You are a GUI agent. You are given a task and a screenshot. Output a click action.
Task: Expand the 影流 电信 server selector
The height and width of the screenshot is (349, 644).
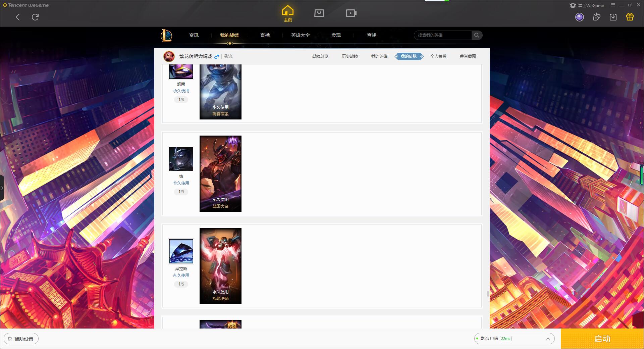(514, 339)
